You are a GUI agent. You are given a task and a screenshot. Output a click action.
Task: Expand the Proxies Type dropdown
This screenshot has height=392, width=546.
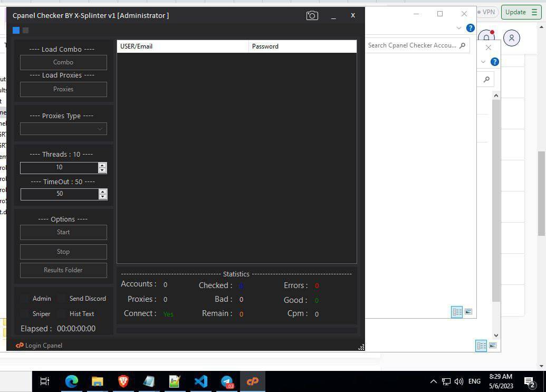pyautogui.click(x=63, y=129)
